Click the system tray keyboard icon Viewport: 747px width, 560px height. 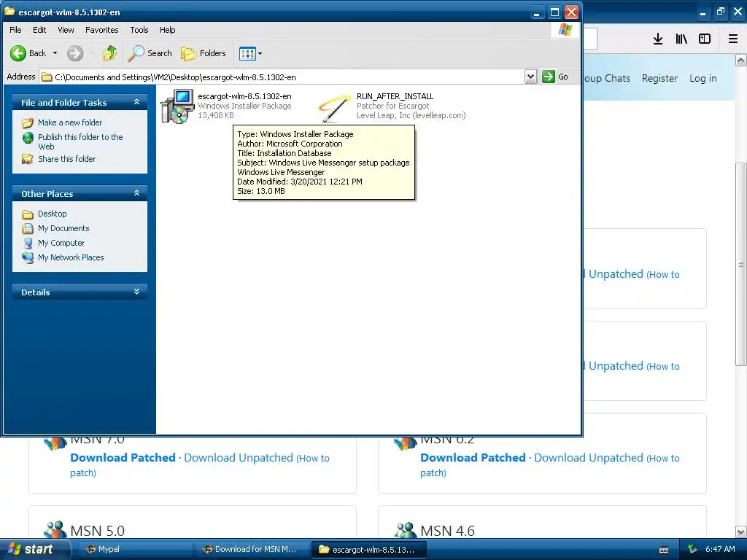pos(664,550)
